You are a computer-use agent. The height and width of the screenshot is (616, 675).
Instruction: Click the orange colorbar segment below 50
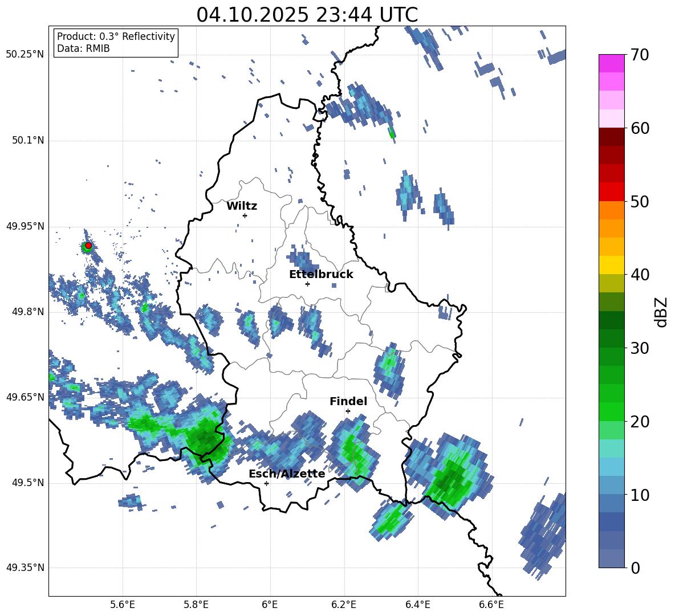click(x=612, y=210)
